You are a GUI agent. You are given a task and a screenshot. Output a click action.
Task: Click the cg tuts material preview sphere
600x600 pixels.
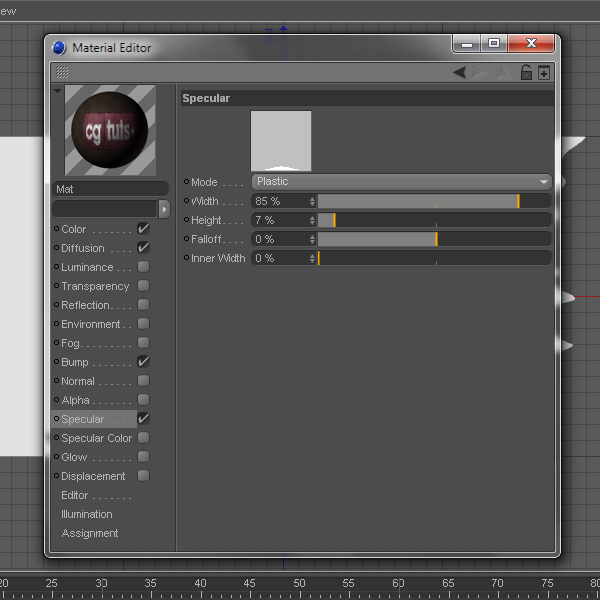click(x=110, y=130)
